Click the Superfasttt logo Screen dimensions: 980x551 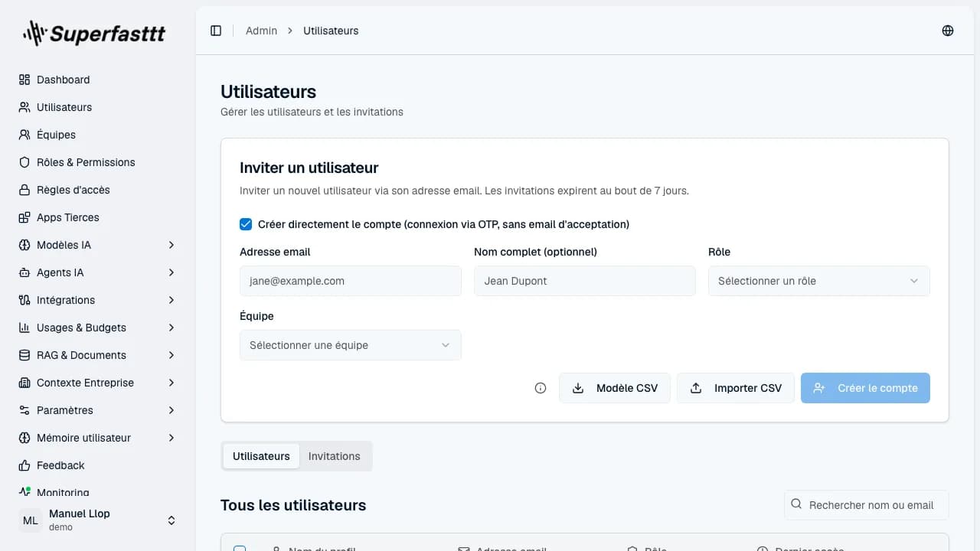94,33
